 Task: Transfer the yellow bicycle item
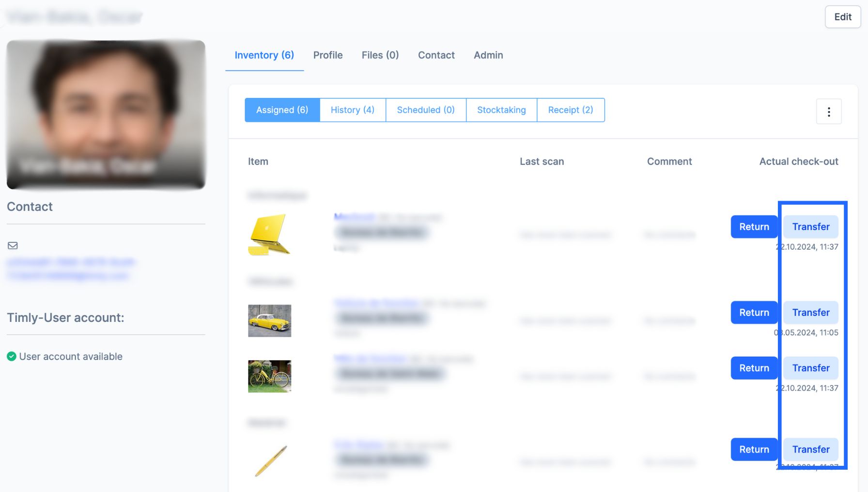(x=811, y=368)
